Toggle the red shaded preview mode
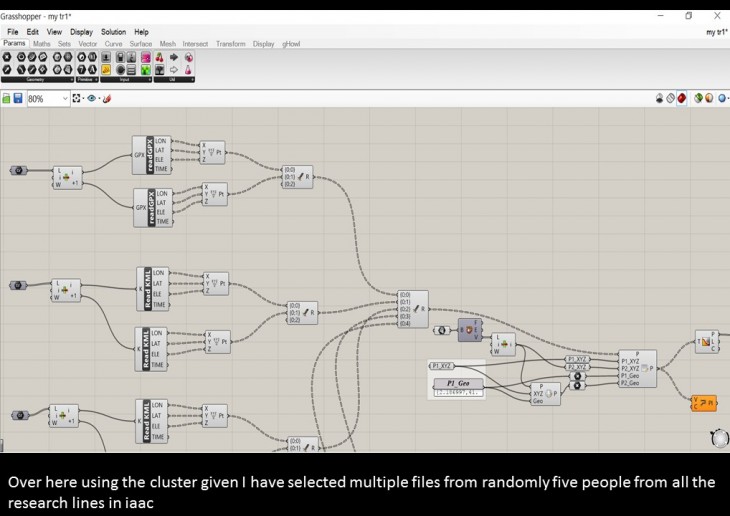Image resolution: width=730 pixels, height=516 pixels. 682,99
